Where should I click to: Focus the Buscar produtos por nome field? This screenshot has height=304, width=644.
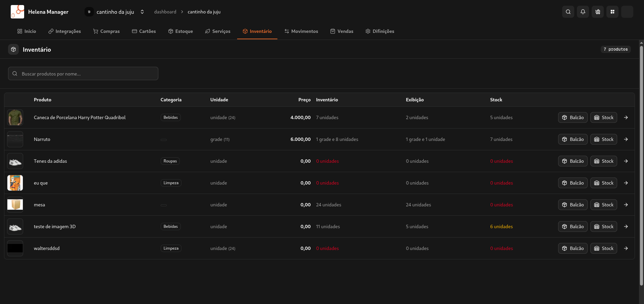83,73
